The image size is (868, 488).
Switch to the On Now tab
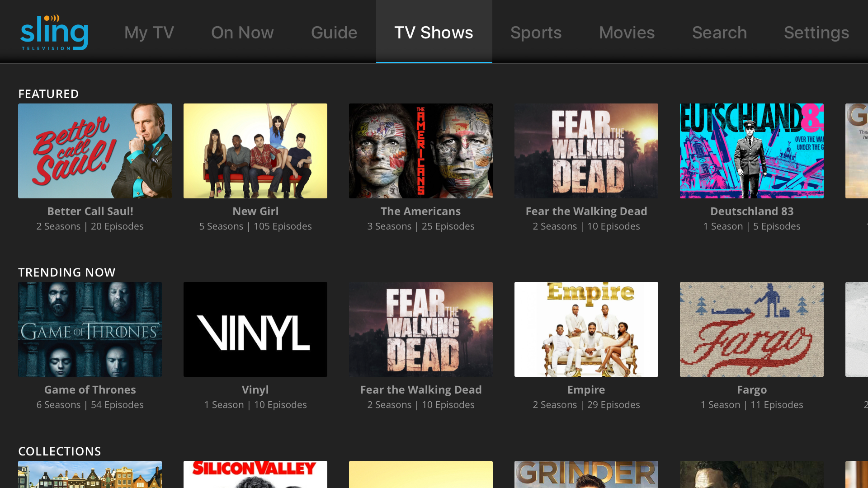pos(242,33)
